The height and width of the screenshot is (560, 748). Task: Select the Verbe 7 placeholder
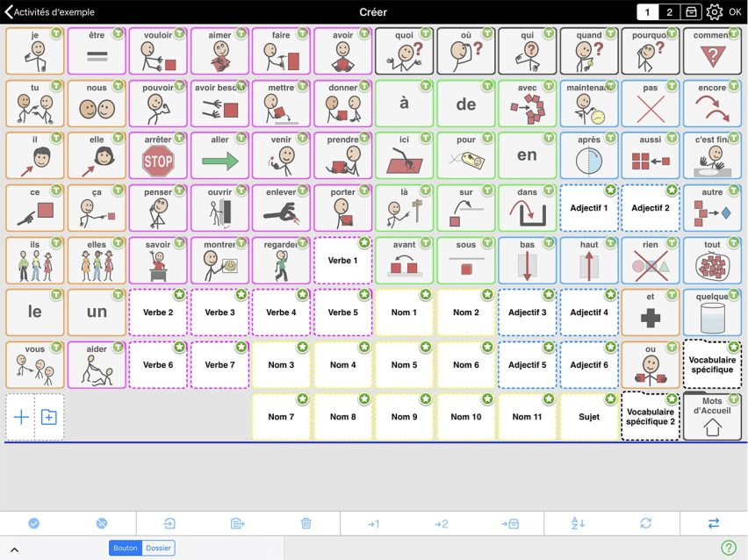point(219,364)
